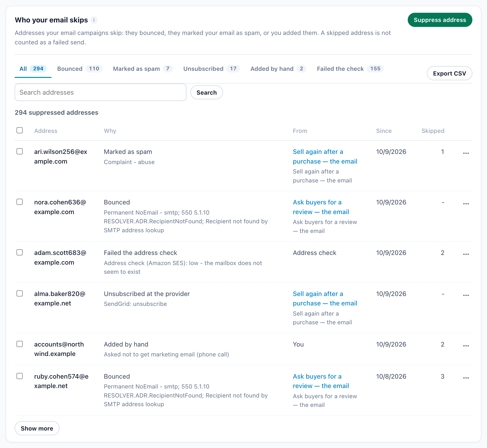View the Failed the check tab
This screenshot has width=487, height=448.
pyautogui.click(x=350, y=69)
